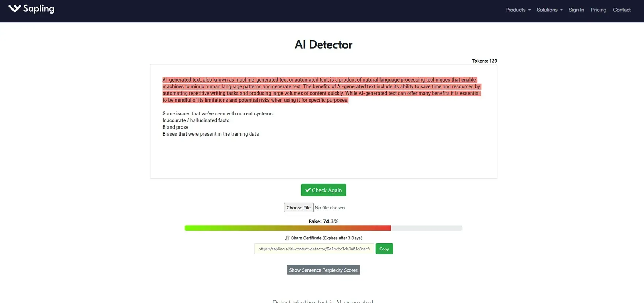Click the Sapling logo icon
644x303 pixels.
tap(15, 9)
